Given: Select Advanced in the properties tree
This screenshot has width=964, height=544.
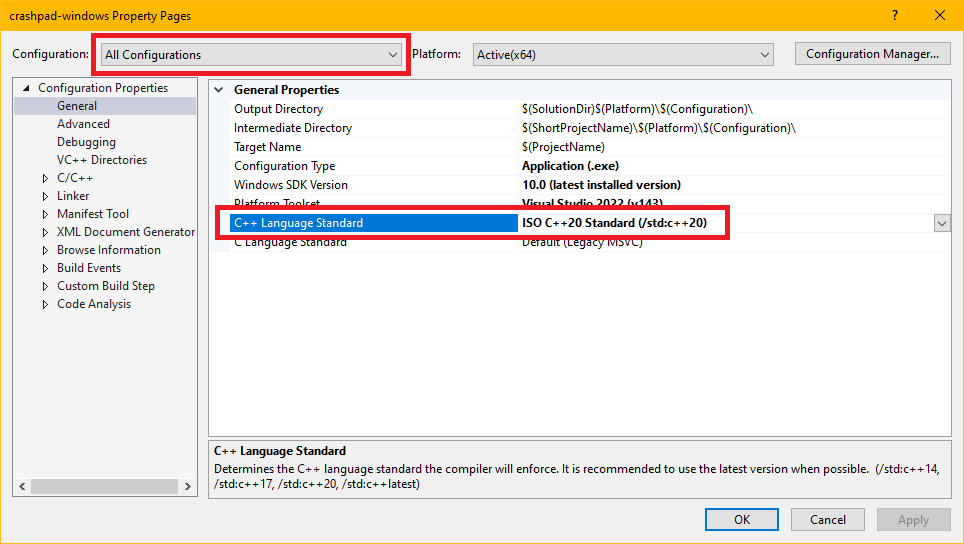Looking at the screenshot, I should click(83, 124).
